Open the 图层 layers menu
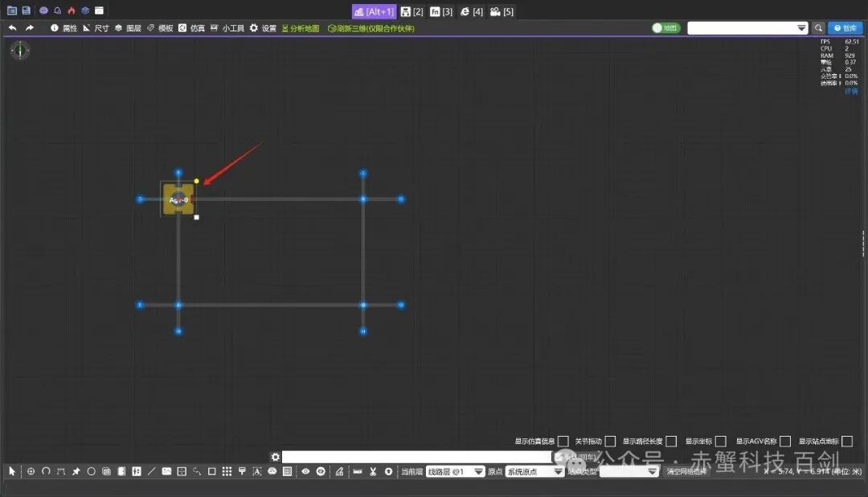The width and height of the screenshot is (868, 497). (x=128, y=27)
